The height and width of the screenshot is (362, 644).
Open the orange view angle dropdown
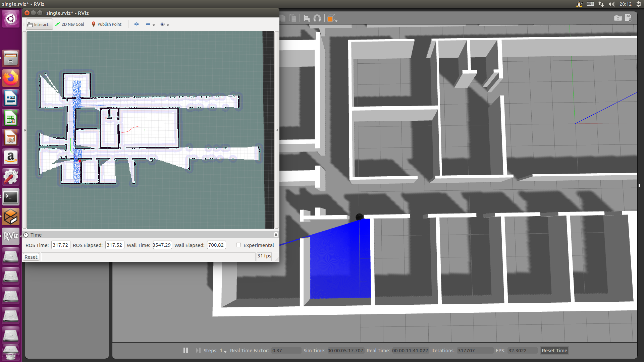336,20
